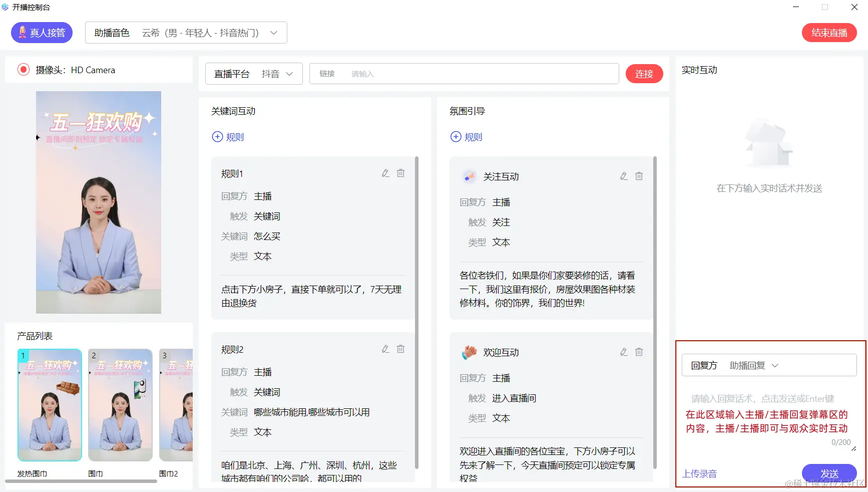The image size is (868, 492).
Task: Edit 规则1 with its pencil icon
Action: point(385,173)
